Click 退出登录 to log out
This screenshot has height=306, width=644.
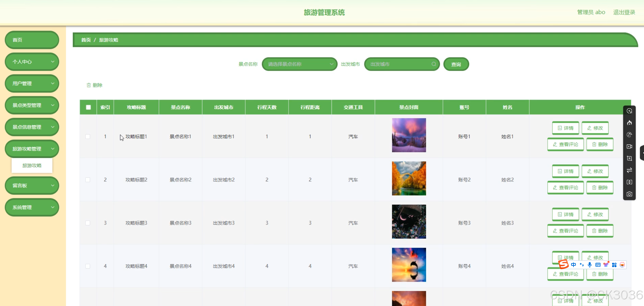(624, 12)
